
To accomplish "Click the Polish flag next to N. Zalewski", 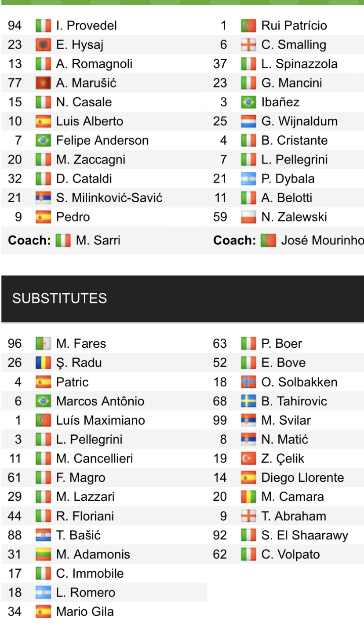I will [248, 217].
